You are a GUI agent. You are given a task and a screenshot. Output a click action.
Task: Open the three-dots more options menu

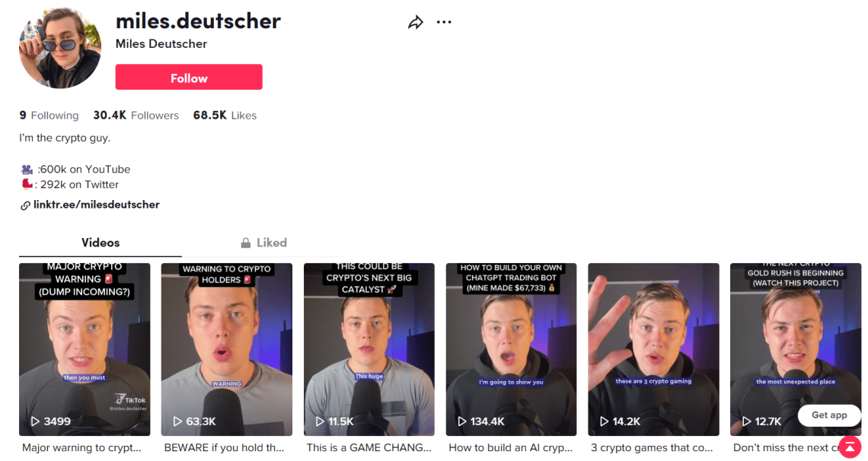click(444, 22)
